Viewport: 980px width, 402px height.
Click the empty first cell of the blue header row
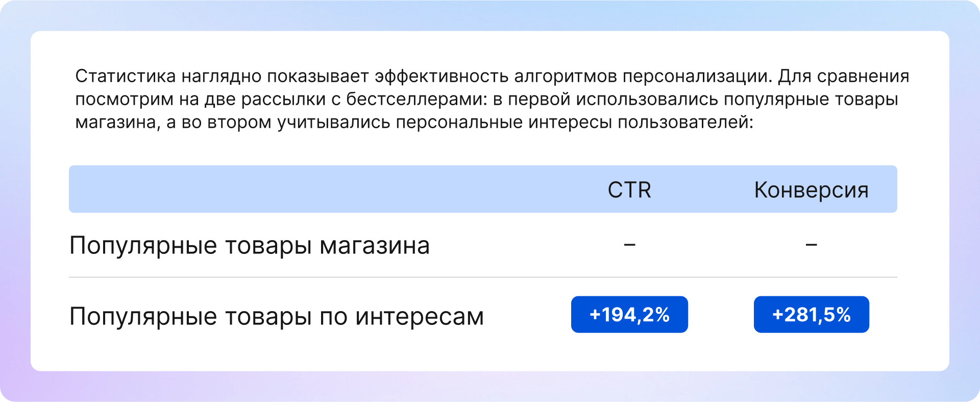(306, 189)
